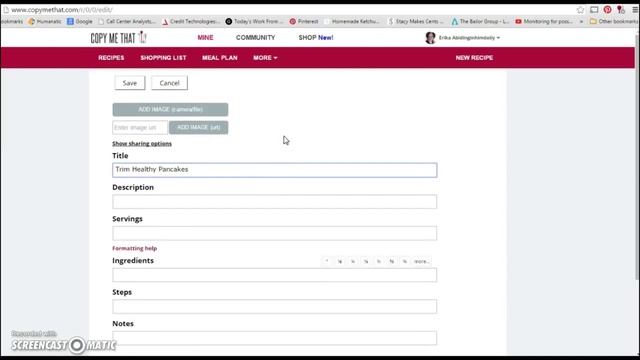Click the ADD IMAGE (url) button
This screenshot has height=360, width=640.
(198, 127)
